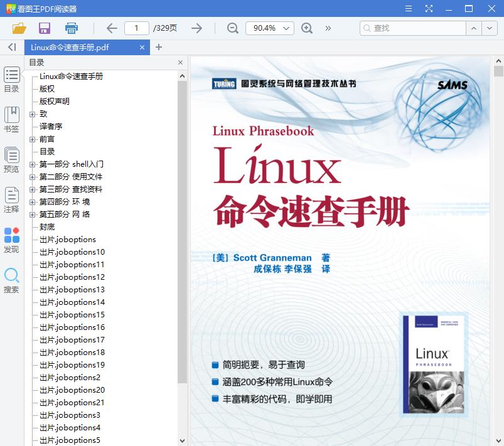Open the 注释 annotations panel
The image size is (504, 446).
pos(11,200)
